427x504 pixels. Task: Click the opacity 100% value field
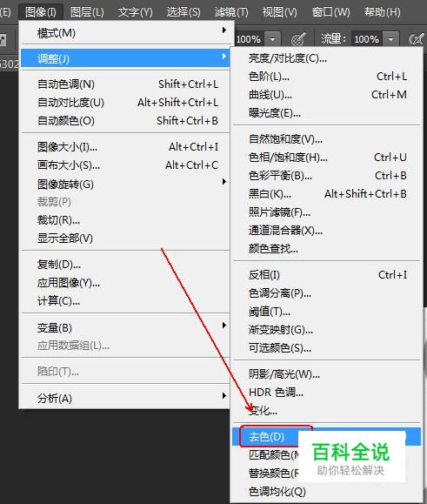pos(250,39)
